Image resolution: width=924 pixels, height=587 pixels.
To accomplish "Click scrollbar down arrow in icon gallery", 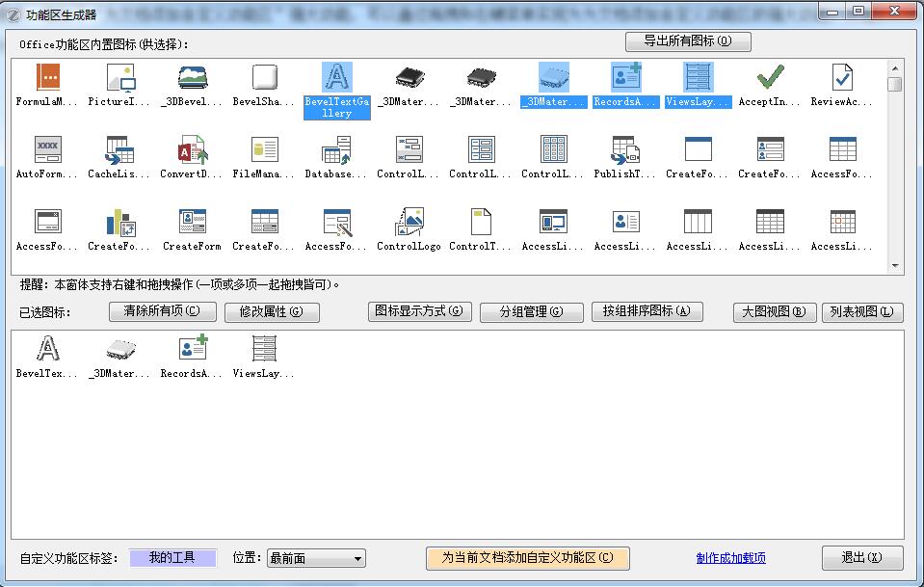I will pyautogui.click(x=895, y=266).
